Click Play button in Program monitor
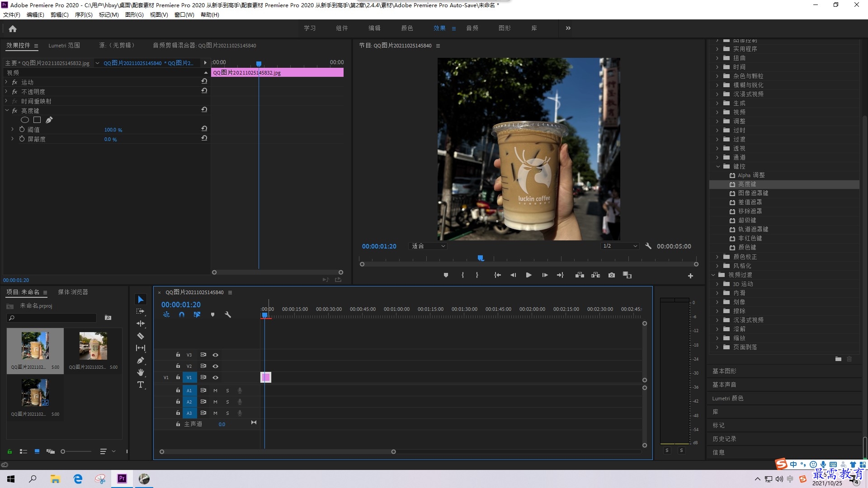Image resolution: width=868 pixels, height=488 pixels. 528,275
